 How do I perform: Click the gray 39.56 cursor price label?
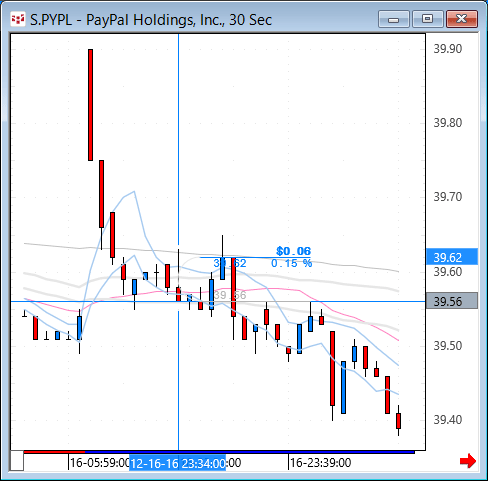coord(452,301)
